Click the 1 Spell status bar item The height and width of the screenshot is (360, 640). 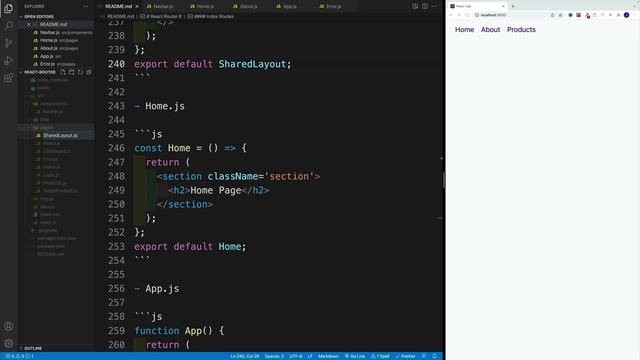(x=380, y=356)
